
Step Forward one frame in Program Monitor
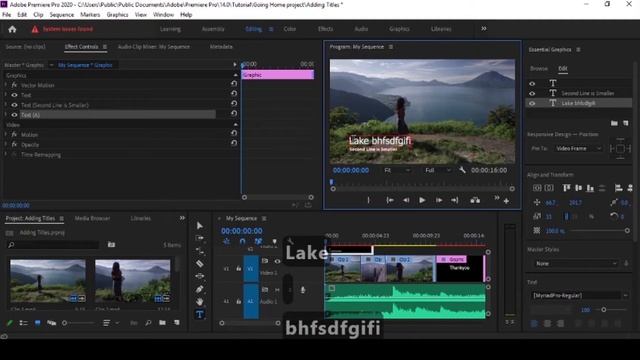point(439,200)
